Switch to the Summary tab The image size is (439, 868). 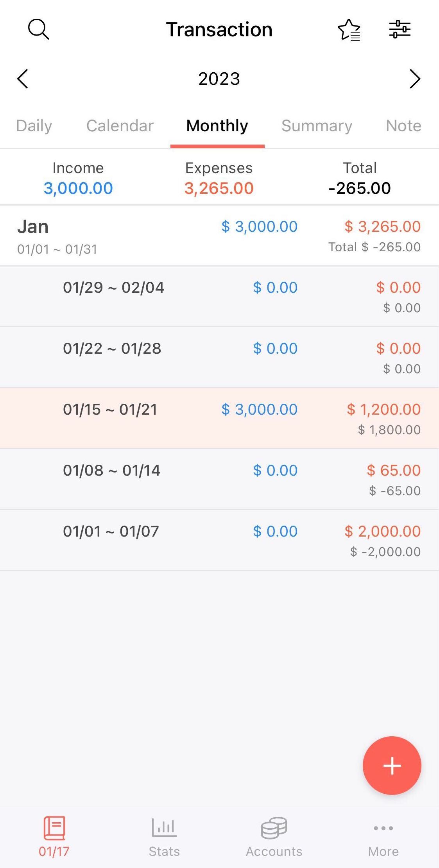(317, 126)
